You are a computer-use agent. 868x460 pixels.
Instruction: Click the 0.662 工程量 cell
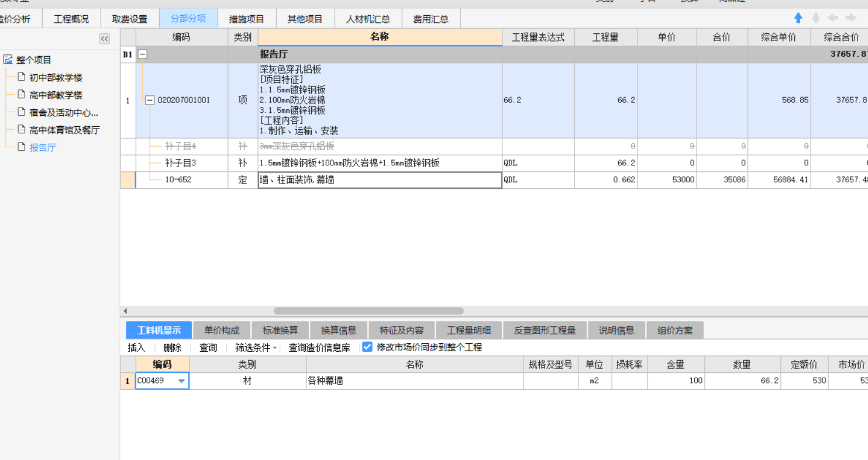[x=606, y=180]
